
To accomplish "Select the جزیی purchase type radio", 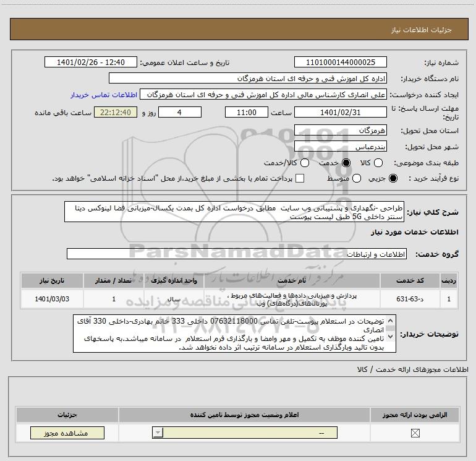I will pos(393,178).
